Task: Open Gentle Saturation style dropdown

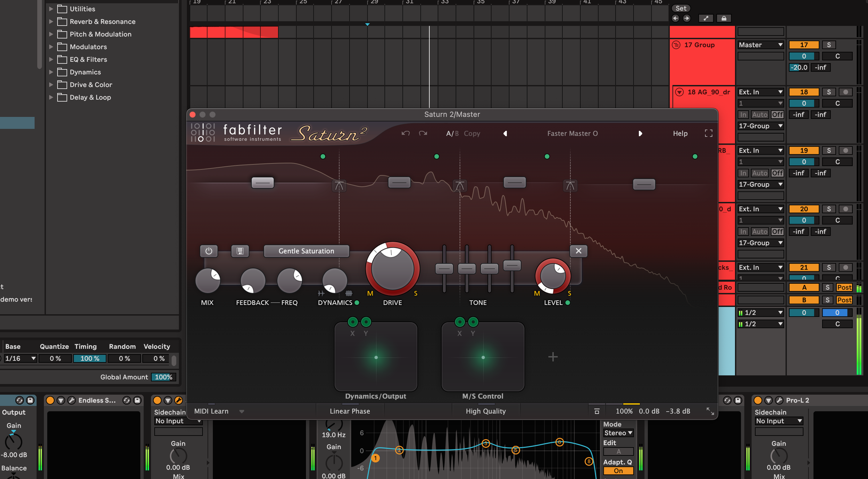Action: pyautogui.click(x=306, y=251)
